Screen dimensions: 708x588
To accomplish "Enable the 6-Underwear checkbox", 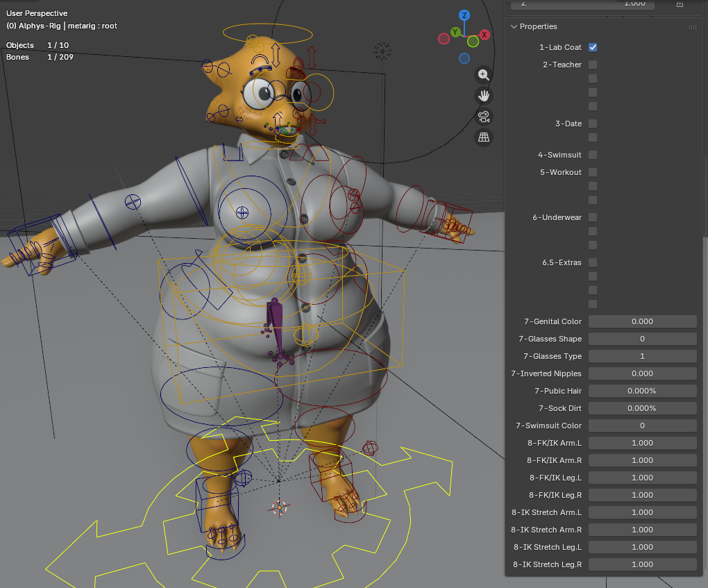I will point(593,217).
